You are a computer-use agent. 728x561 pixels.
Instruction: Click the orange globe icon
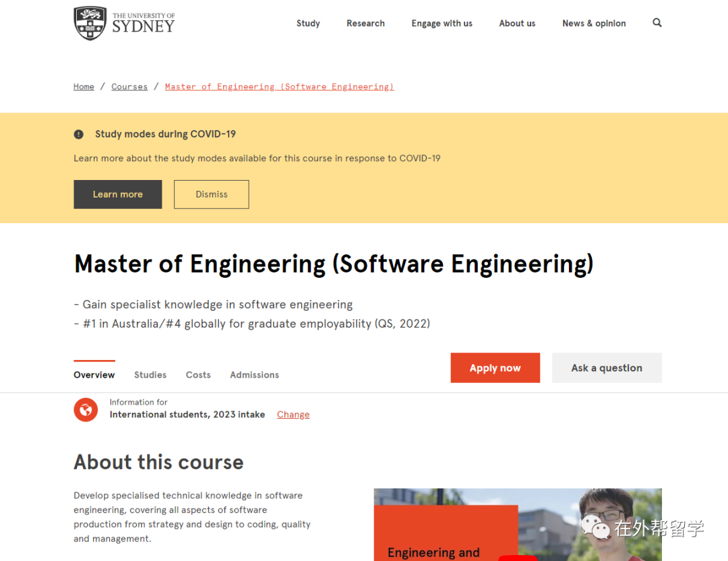pos(86,409)
